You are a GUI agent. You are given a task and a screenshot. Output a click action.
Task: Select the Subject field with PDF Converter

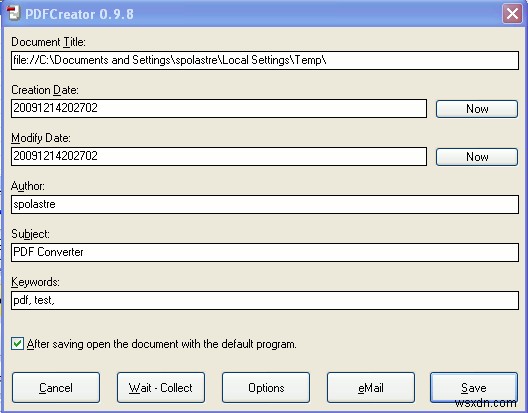[x=265, y=252]
